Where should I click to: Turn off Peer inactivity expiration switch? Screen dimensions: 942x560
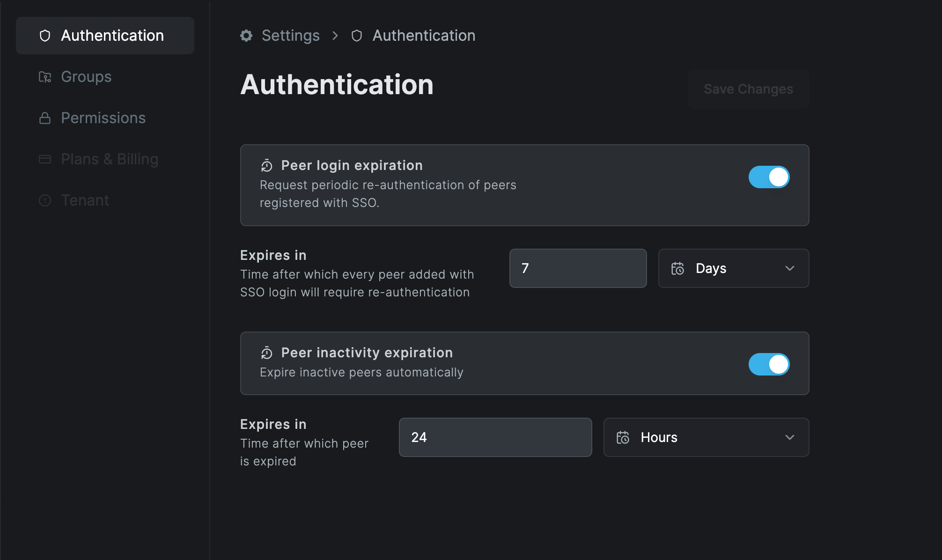tap(769, 364)
